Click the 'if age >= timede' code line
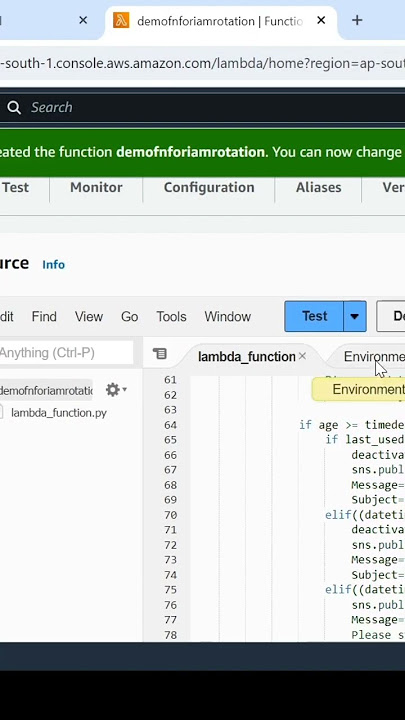This screenshot has width=405, height=720. [352, 425]
